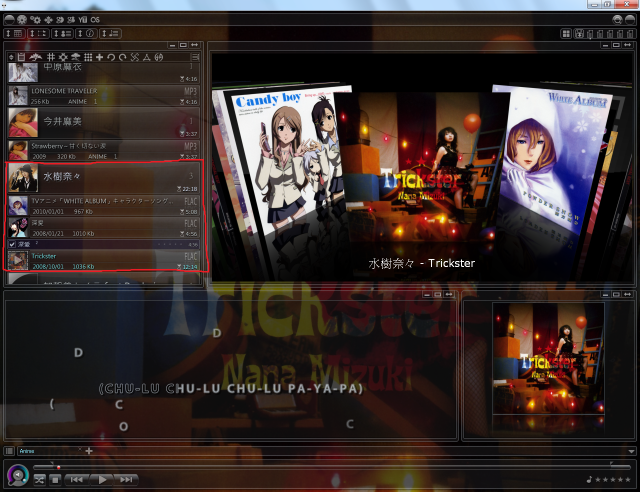Click the undo arrow in playlist toolbar
The width and height of the screenshot is (640, 492).
click(111, 57)
